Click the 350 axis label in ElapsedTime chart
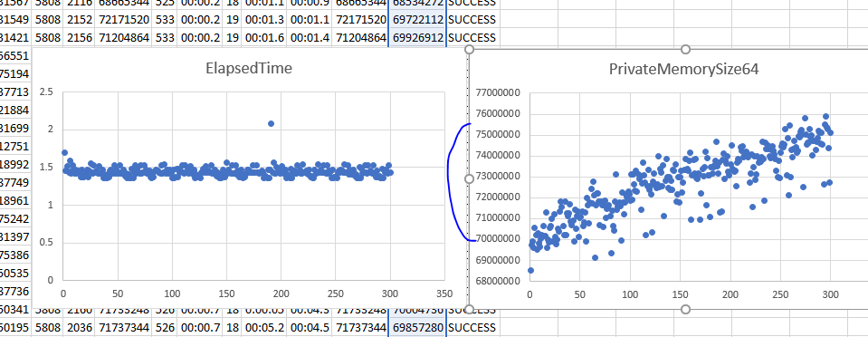The height and width of the screenshot is (337, 868). pos(444,293)
